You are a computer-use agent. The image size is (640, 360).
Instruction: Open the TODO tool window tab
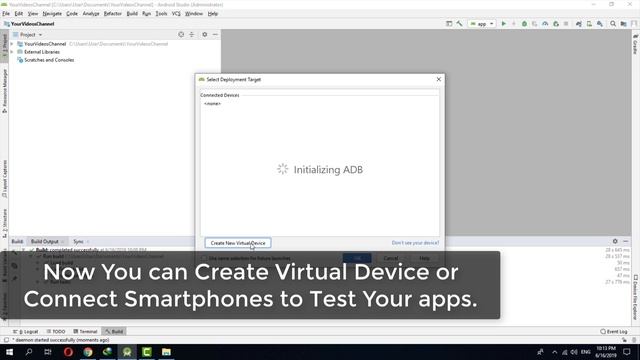pos(56,331)
